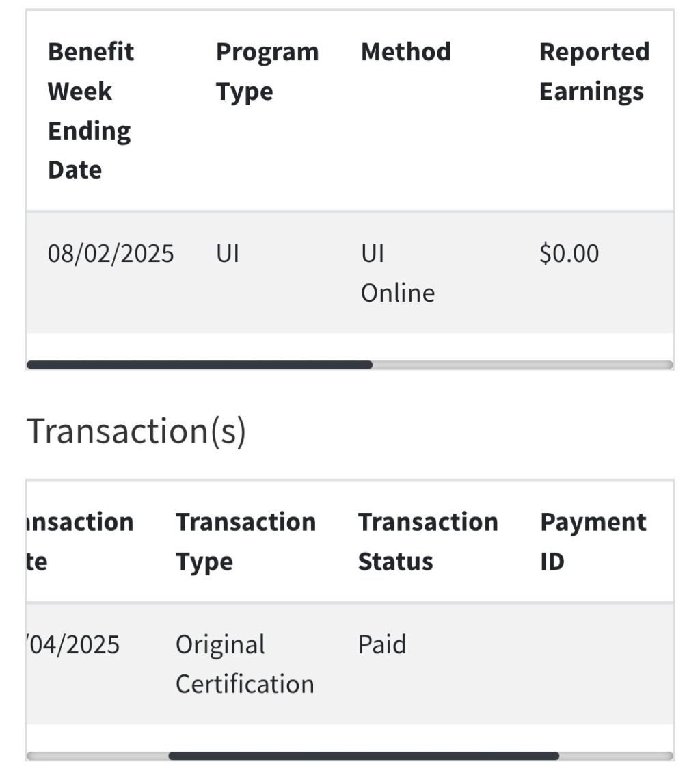Click the Transaction Status column header
700x775 pixels.
click(427, 542)
